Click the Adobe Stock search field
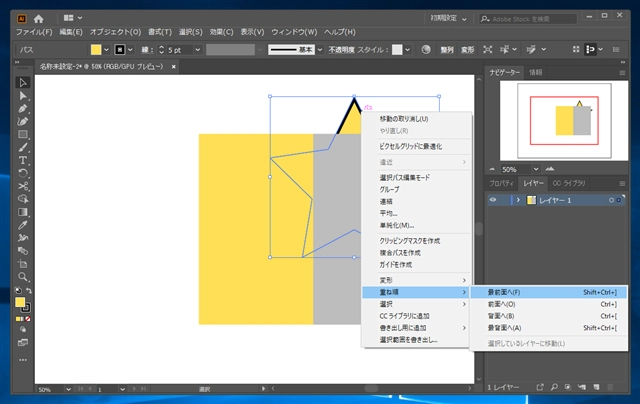This screenshot has height=404, width=640. [x=528, y=19]
